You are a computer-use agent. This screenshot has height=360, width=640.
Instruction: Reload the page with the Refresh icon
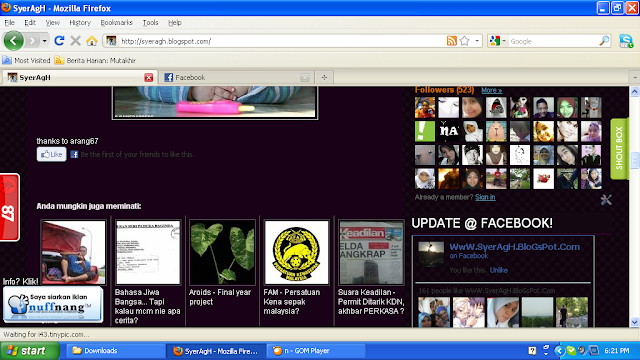point(59,41)
